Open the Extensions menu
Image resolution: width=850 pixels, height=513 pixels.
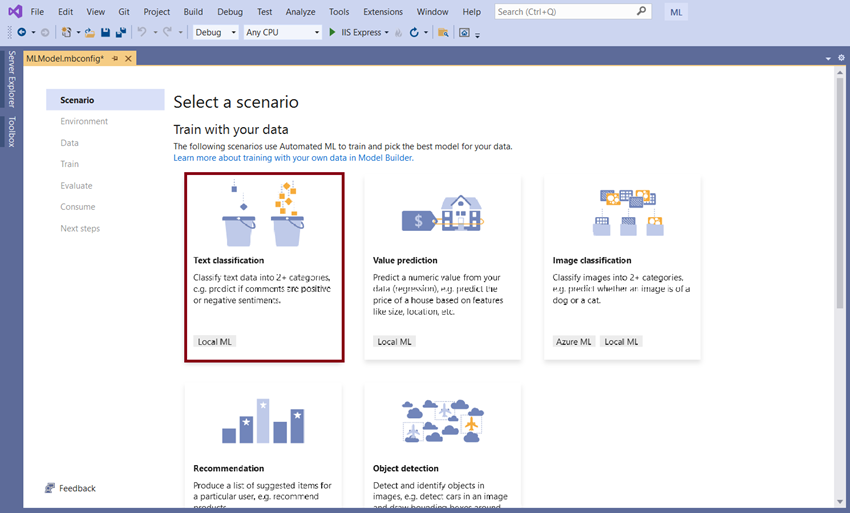tap(383, 11)
